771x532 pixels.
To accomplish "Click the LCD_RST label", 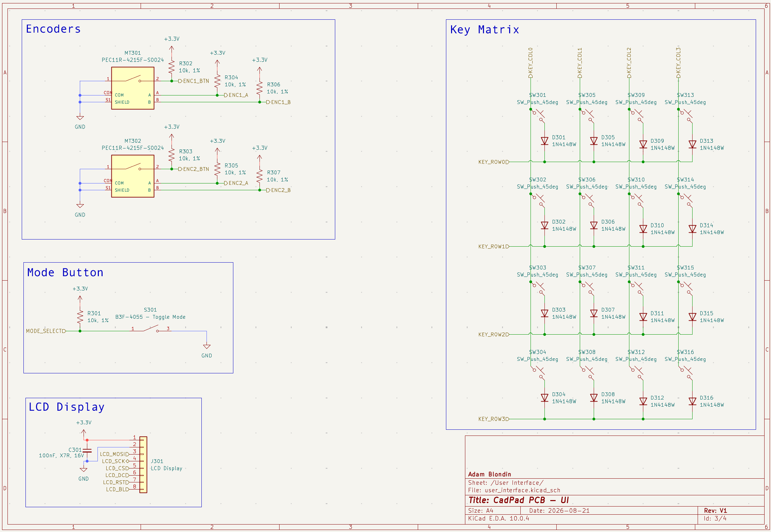I will pos(116,482).
